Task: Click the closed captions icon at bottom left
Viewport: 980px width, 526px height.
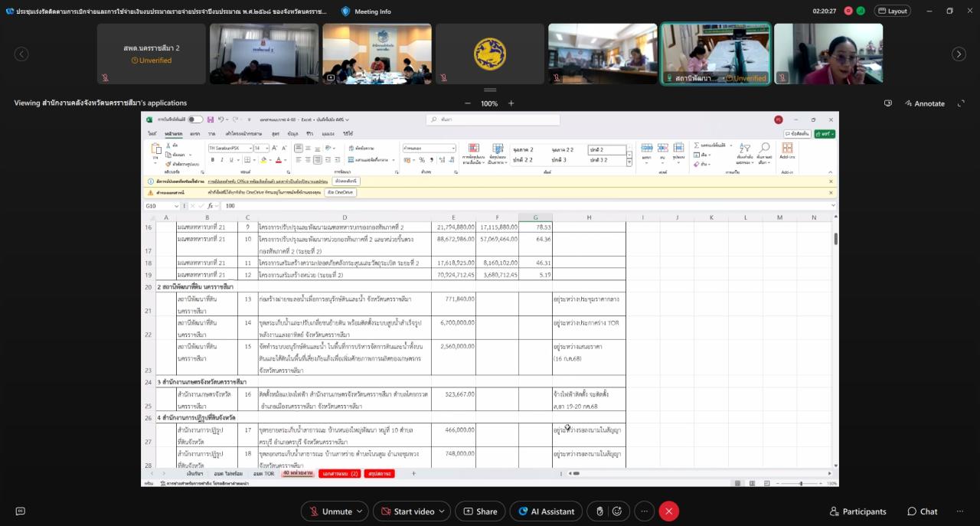Action: 21,511
